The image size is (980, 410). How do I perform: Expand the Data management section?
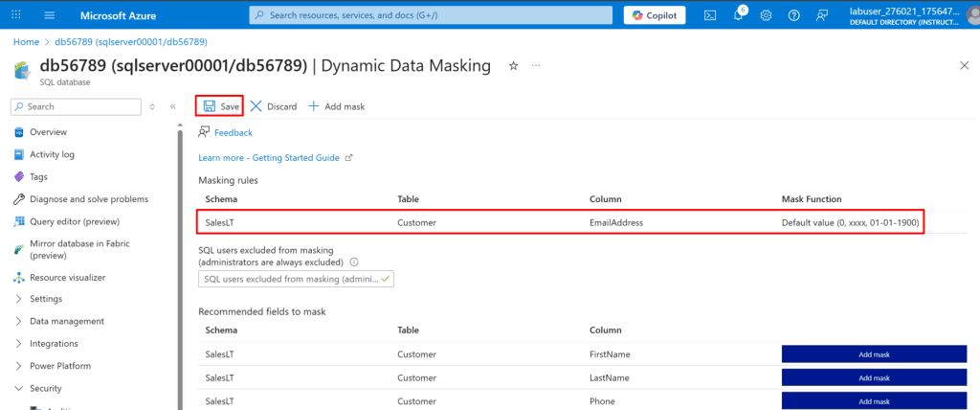click(x=66, y=321)
